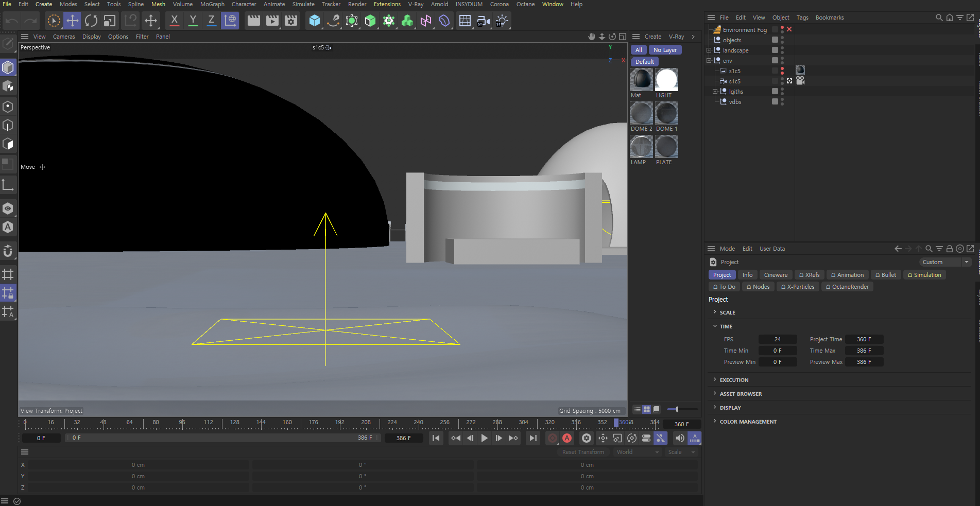980x506 pixels.
Task: Select the LAMP material thumbnail
Action: coord(641,147)
